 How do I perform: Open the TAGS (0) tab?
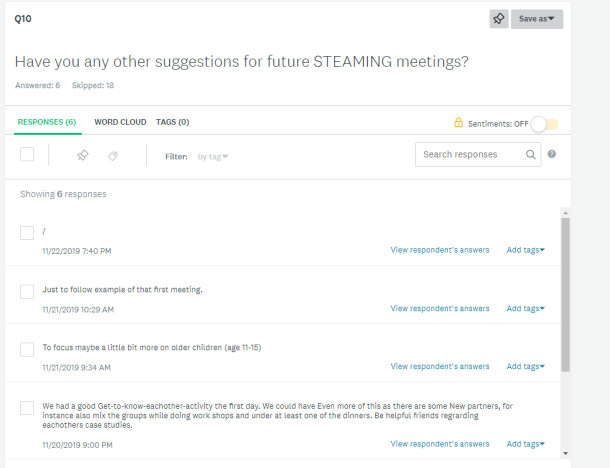point(173,122)
